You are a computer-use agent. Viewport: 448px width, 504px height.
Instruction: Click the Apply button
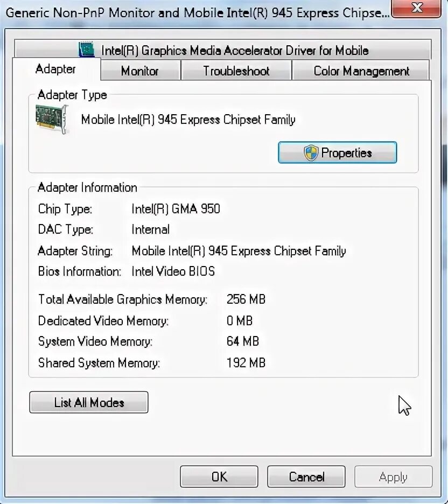point(394,477)
